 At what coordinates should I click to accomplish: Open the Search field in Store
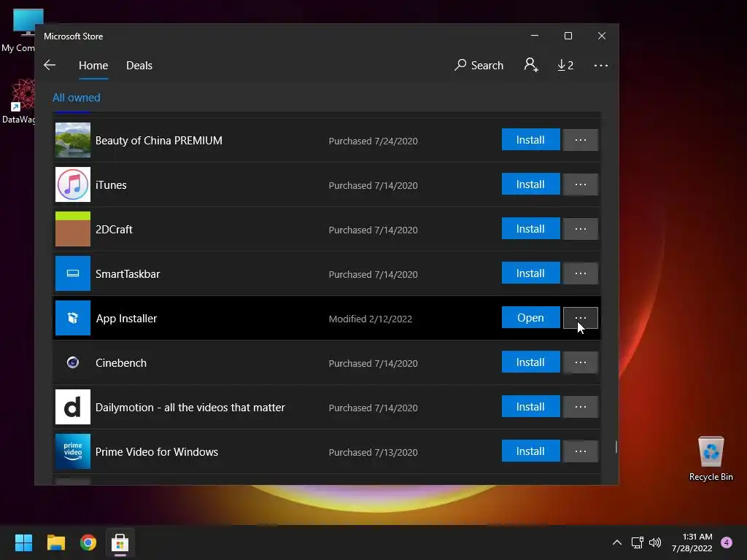(479, 65)
